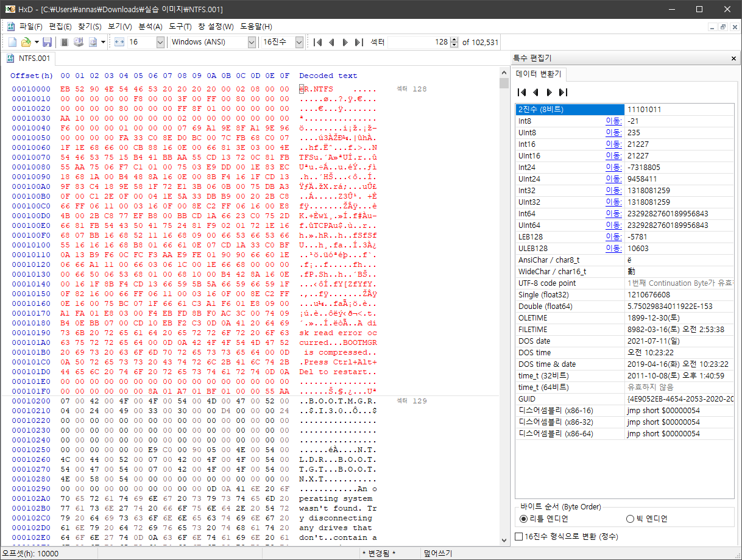Open the 도구(T) menu
Image resolution: width=742 pixels, height=560 pixels.
point(180,27)
